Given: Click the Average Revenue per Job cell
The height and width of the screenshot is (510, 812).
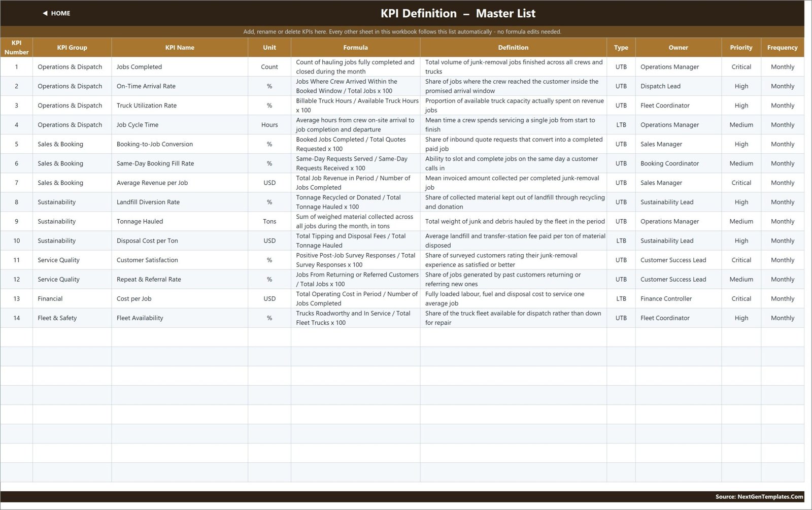Looking at the screenshot, I should point(180,183).
